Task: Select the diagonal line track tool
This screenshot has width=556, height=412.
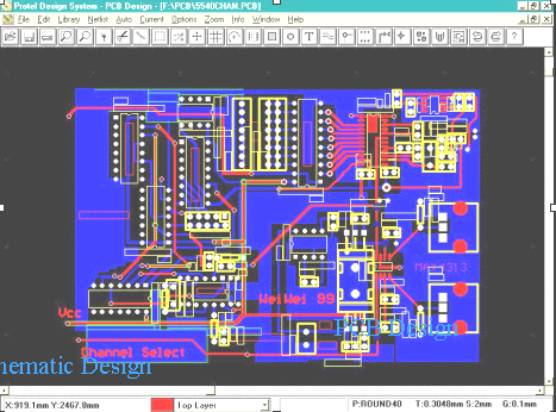Action: tap(141, 37)
